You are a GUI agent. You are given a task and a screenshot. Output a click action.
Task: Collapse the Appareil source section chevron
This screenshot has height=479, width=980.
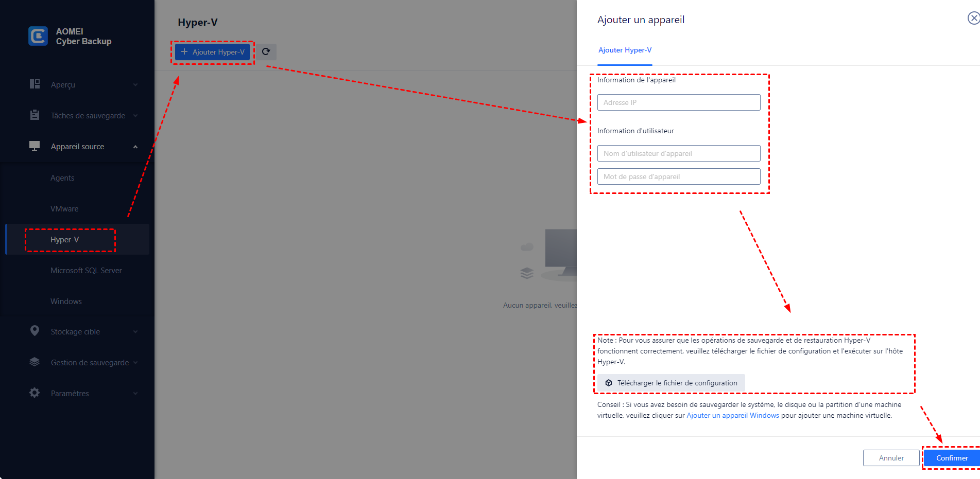click(135, 147)
